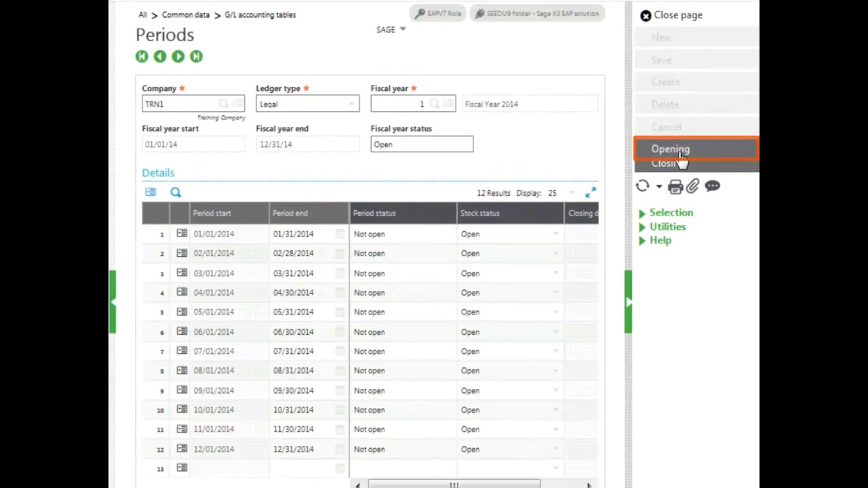Open row 3 line action icon
This screenshot has height=488, width=868.
coord(182,272)
